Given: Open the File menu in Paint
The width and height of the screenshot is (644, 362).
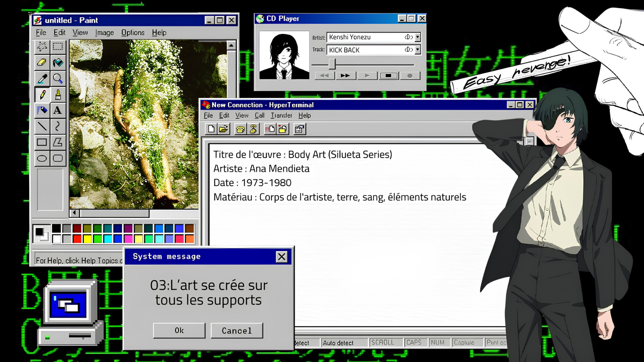Looking at the screenshot, I should (x=41, y=33).
